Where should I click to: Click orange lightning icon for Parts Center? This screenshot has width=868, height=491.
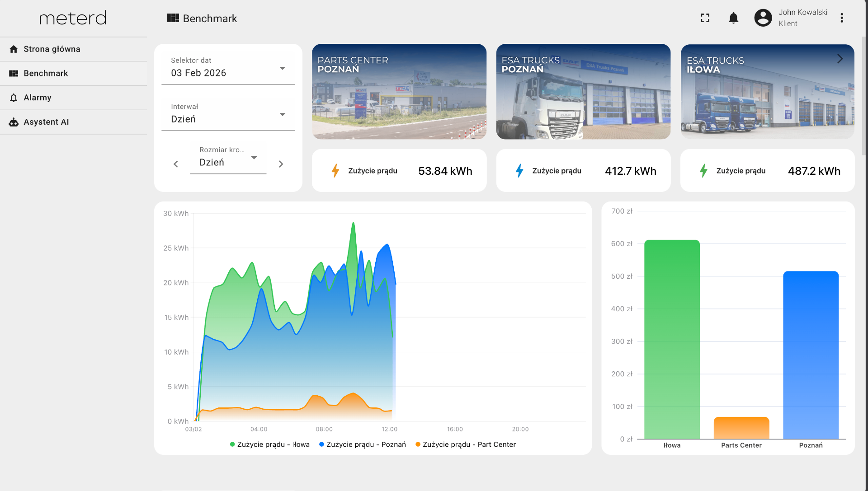click(x=335, y=171)
